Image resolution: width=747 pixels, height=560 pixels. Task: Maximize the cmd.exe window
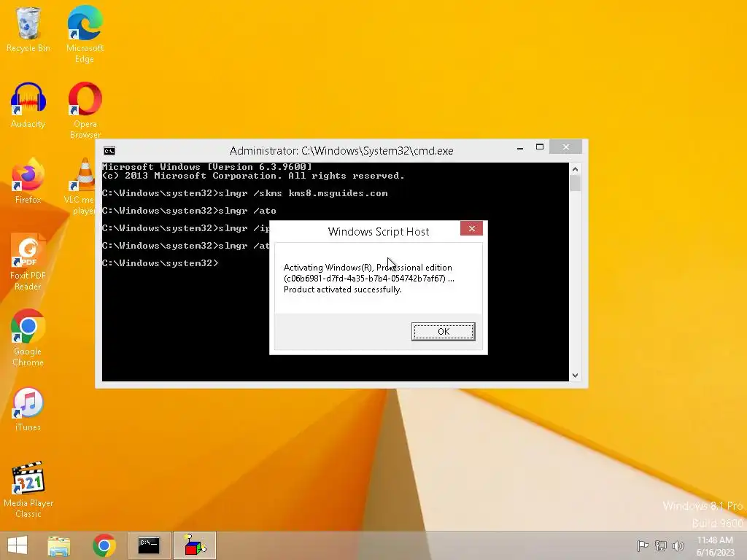point(540,147)
